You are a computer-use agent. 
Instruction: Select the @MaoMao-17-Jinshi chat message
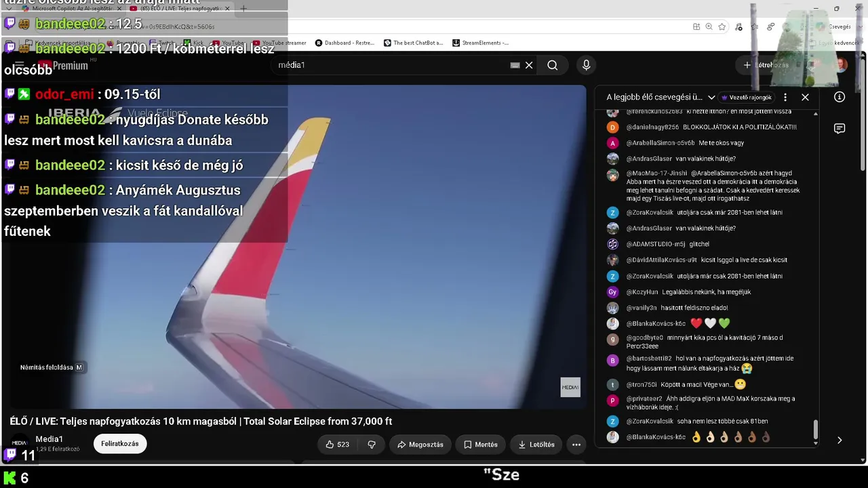(712, 186)
